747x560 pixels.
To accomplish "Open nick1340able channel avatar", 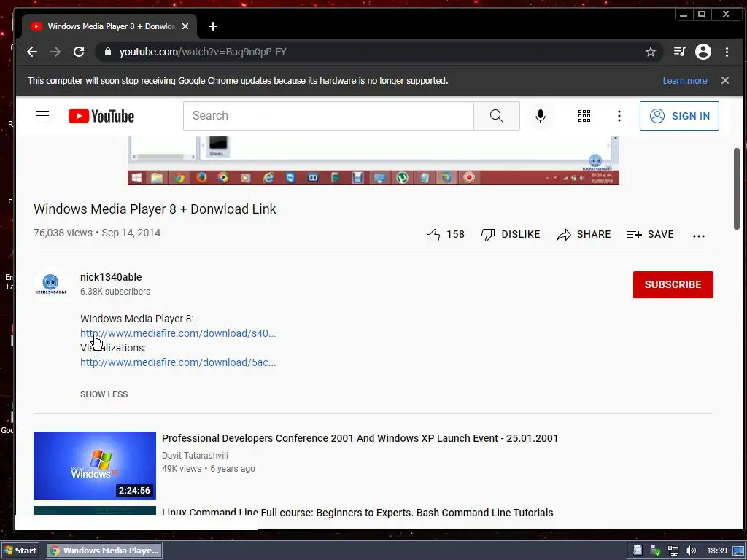I will click(51, 284).
